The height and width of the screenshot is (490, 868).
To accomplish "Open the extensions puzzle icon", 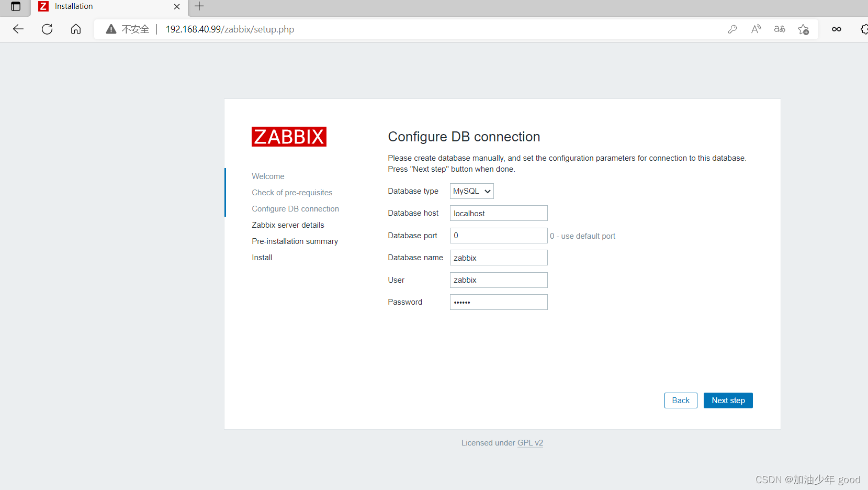I will pyautogui.click(x=864, y=29).
